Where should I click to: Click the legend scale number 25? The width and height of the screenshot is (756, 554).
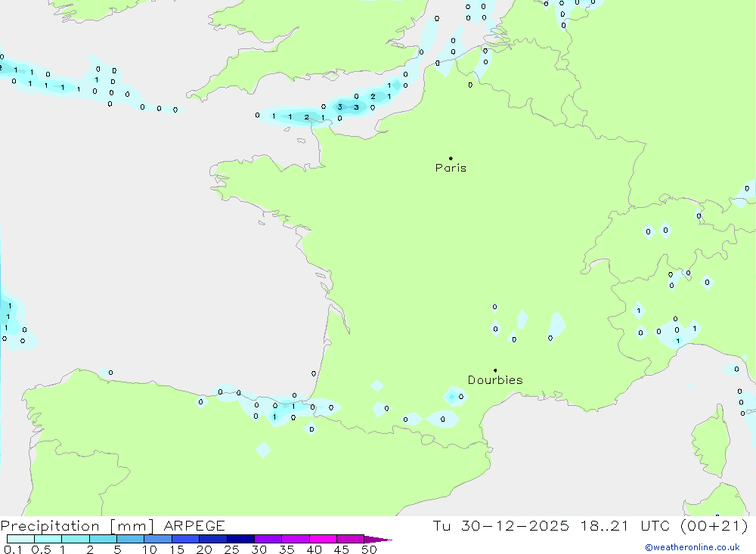pos(232,549)
